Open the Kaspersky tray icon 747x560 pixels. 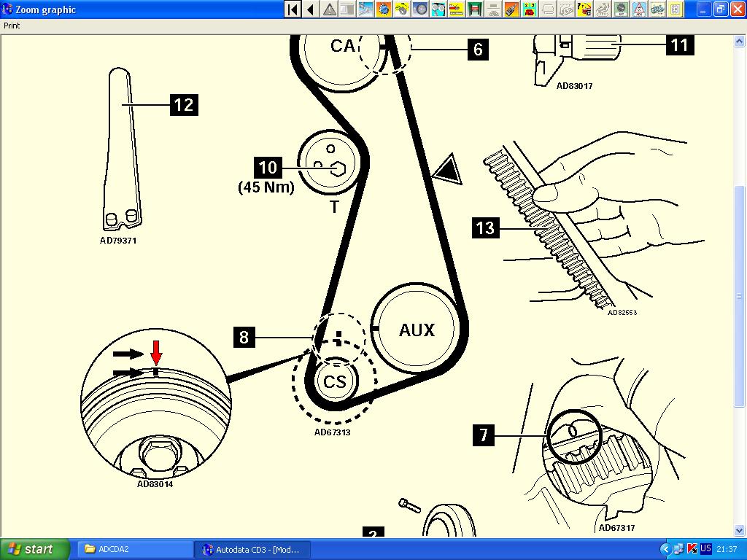pos(692,549)
